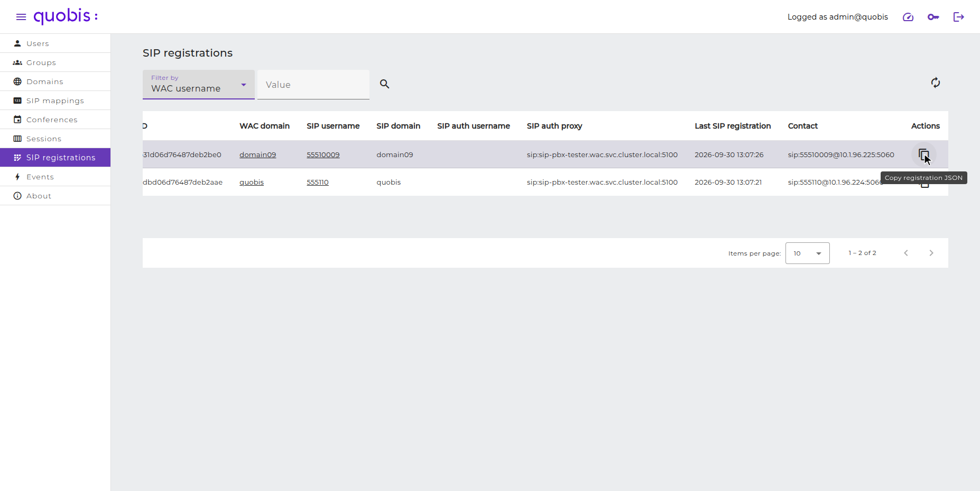Click the SIP auth proxy column header

(x=554, y=126)
